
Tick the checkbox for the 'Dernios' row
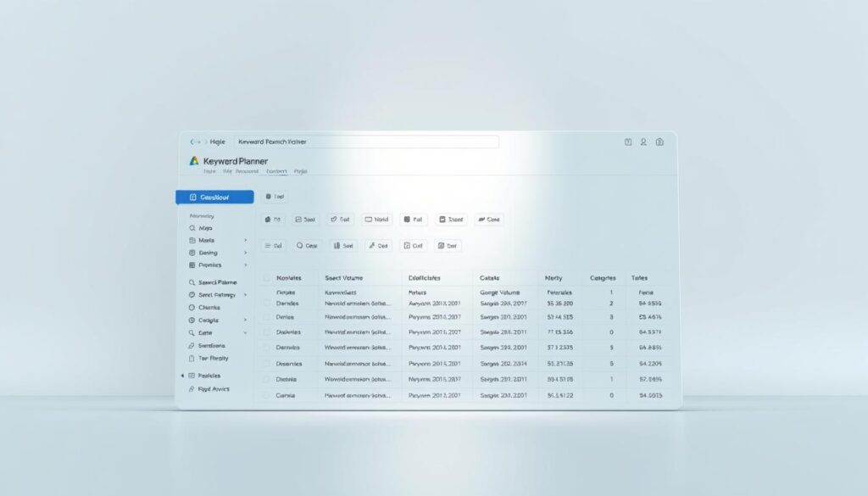click(267, 348)
